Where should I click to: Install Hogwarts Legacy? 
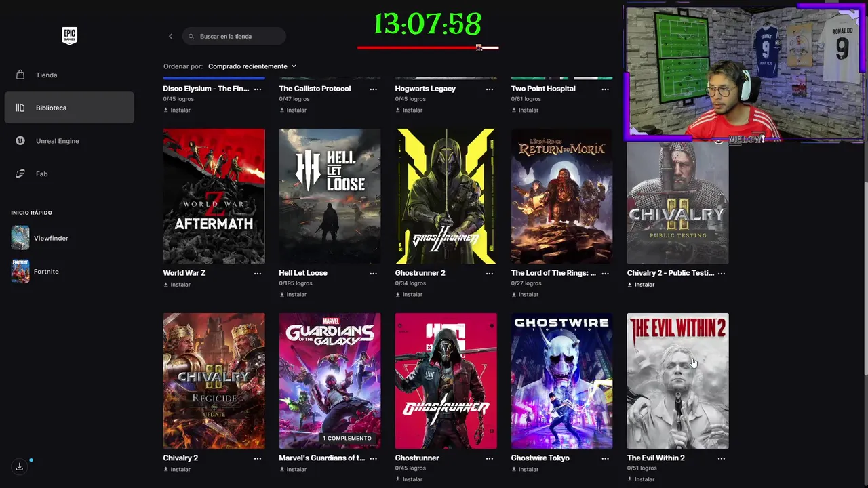tap(409, 110)
